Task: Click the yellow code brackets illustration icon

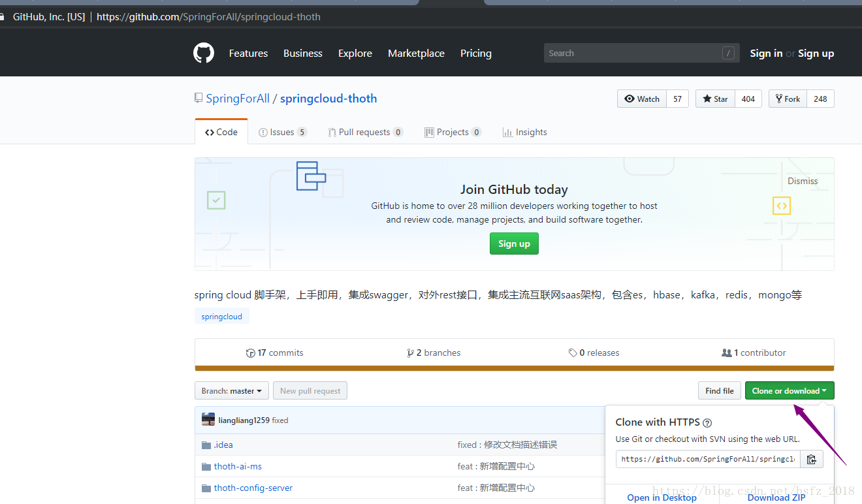Action: [x=782, y=206]
